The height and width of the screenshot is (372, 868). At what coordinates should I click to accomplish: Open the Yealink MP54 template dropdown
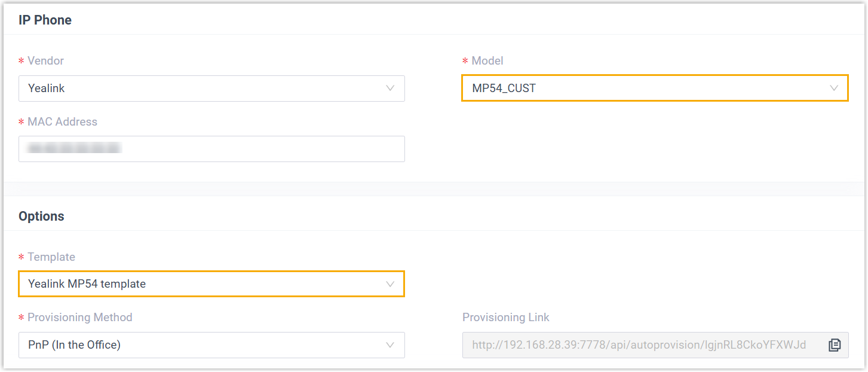tap(203, 283)
